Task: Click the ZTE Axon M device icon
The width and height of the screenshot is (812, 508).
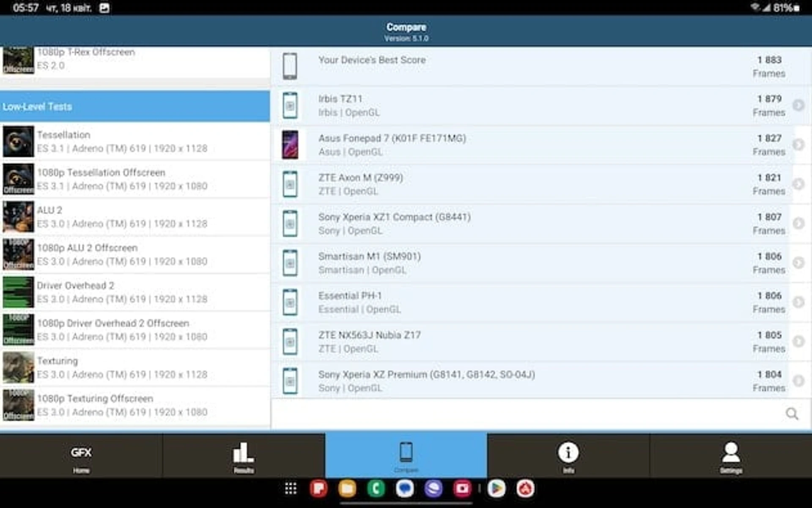Action: (290, 184)
